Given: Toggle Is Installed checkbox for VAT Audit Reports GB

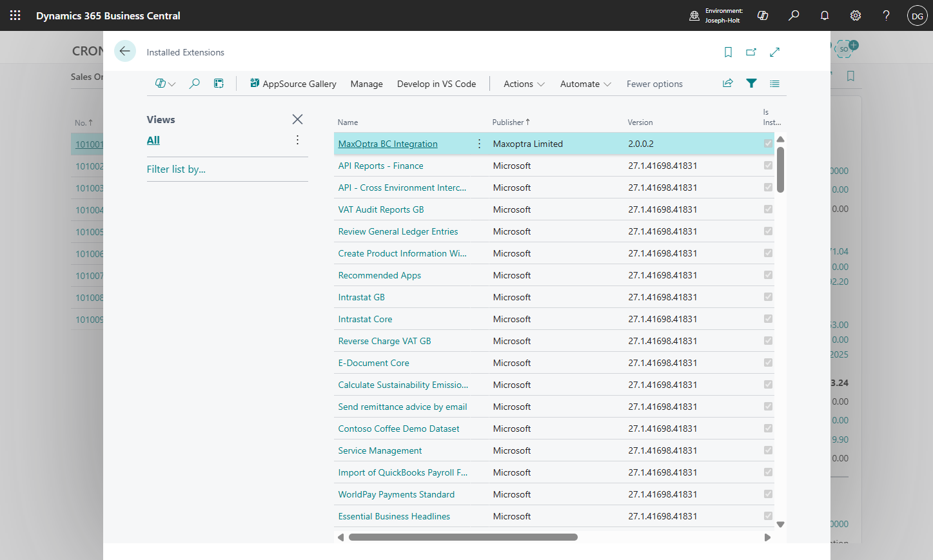Looking at the screenshot, I should [768, 209].
